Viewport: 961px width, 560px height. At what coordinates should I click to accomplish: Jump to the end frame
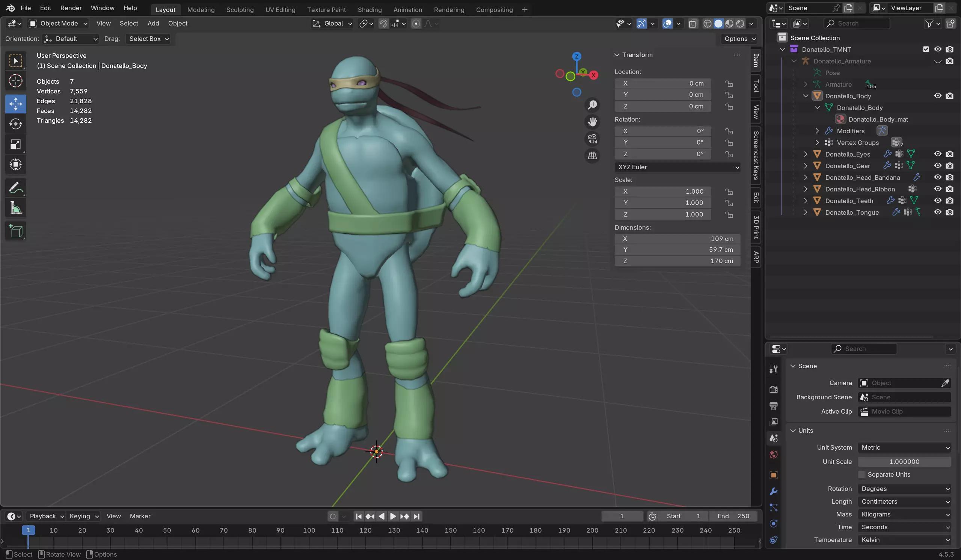point(416,516)
